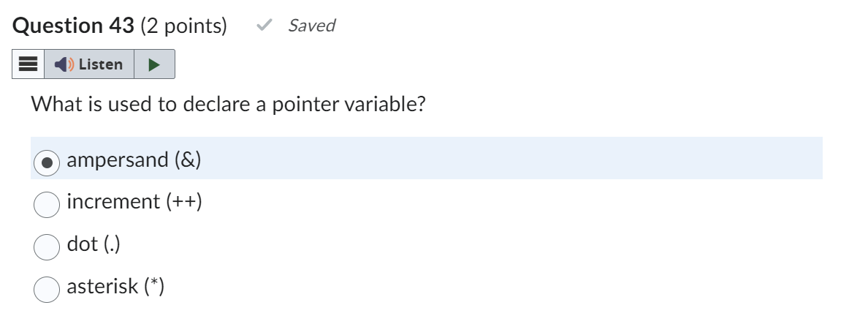Viewport: 868px width, 327px height.
Task: Click the "increment (++)" answer label
Action: click(x=134, y=201)
